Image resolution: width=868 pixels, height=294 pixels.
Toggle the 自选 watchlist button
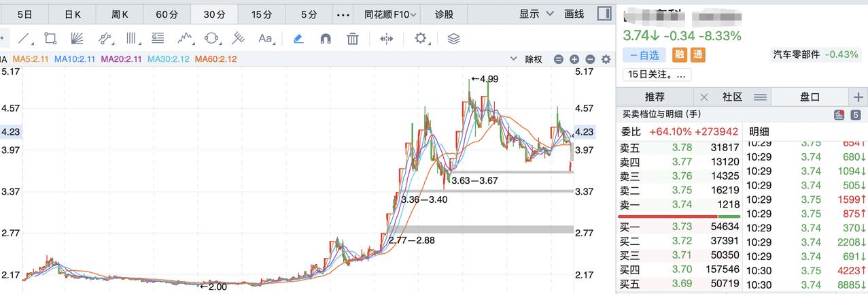tap(644, 54)
